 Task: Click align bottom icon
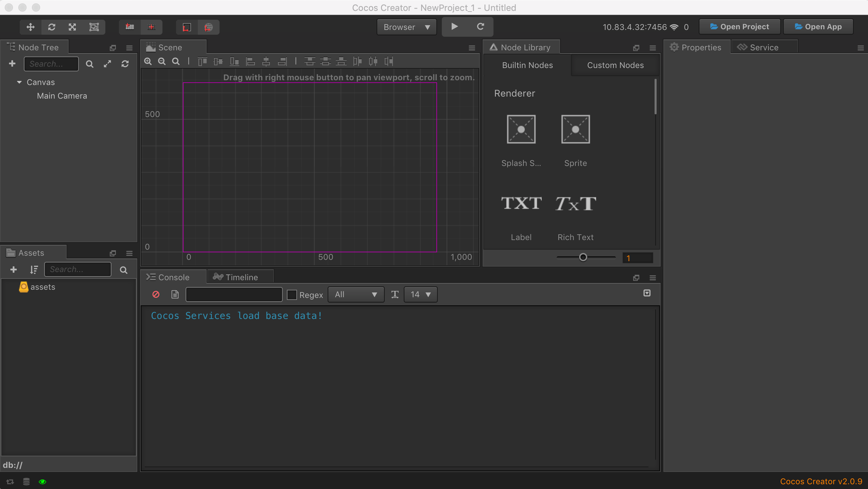pos(235,61)
